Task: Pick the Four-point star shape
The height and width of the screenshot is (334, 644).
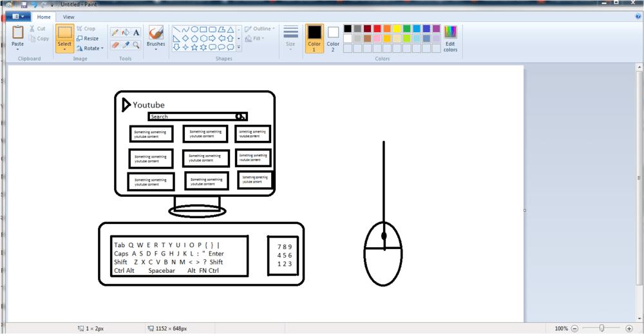Action: [185, 48]
